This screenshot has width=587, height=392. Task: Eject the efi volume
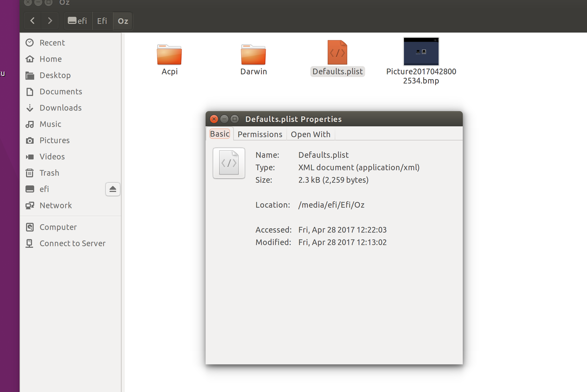[x=113, y=189]
